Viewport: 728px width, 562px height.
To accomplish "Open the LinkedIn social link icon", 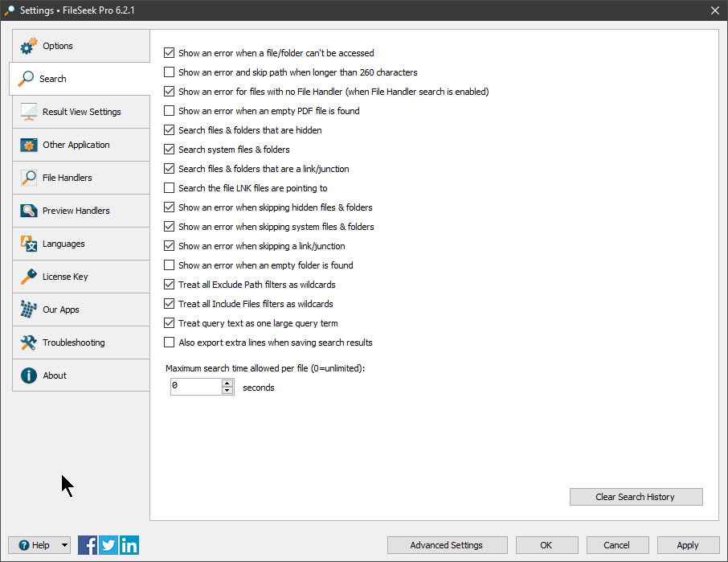I will 129,545.
